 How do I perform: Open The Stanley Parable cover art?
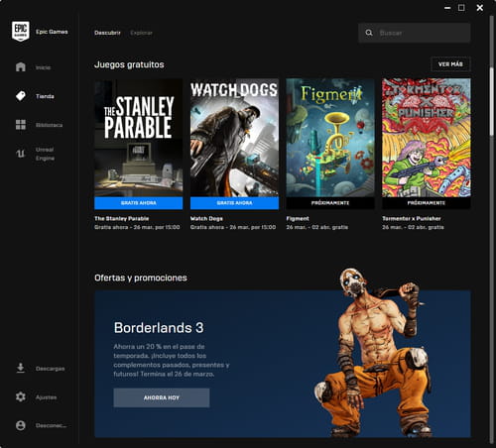138,138
